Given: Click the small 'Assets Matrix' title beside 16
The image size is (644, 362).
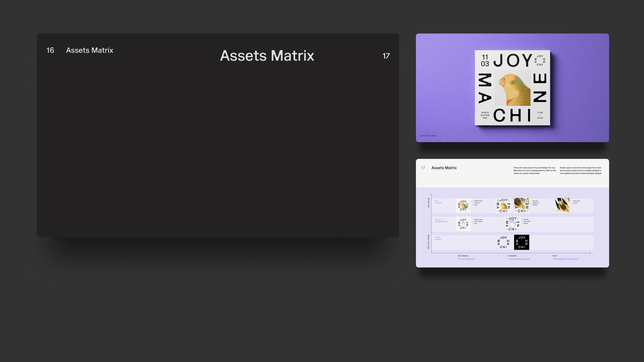Looking at the screenshot, I should point(90,50).
